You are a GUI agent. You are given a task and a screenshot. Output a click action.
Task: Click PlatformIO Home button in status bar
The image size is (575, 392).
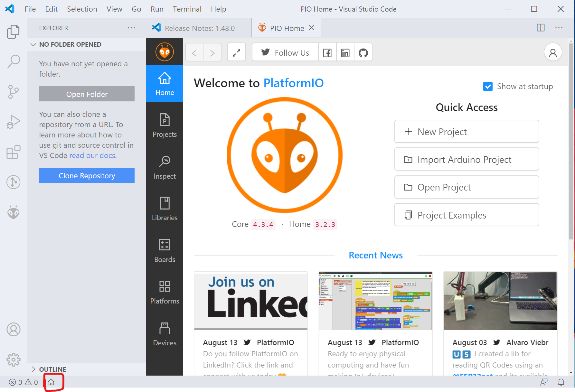point(51,382)
